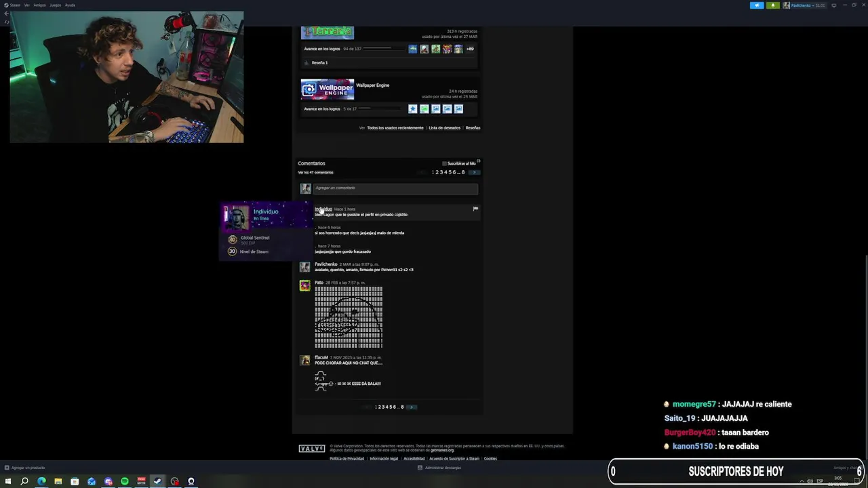Open ffacuM commenter avatar
Viewport: 868px width, 488px height.
(x=305, y=361)
